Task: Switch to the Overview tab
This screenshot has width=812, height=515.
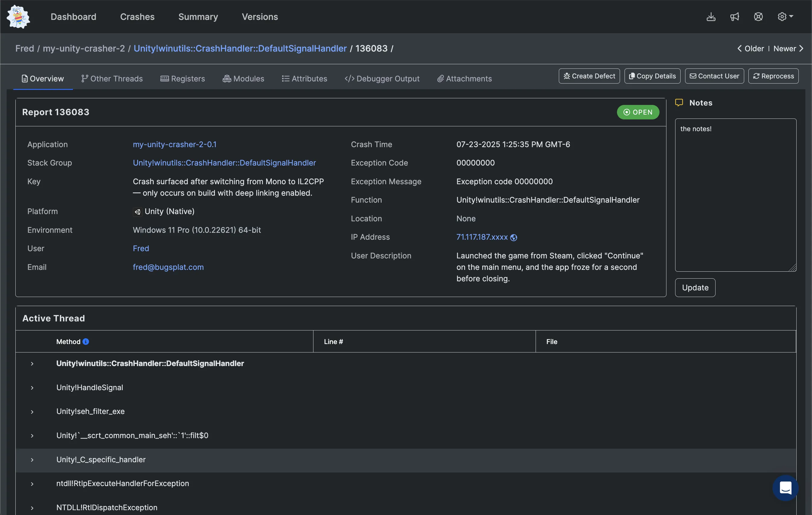Action: point(43,79)
